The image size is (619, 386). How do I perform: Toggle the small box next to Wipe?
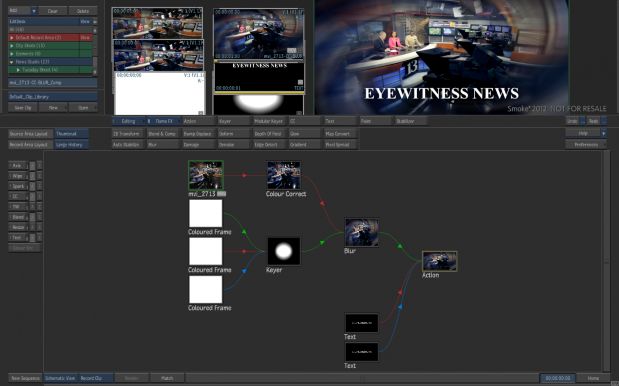click(32, 176)
